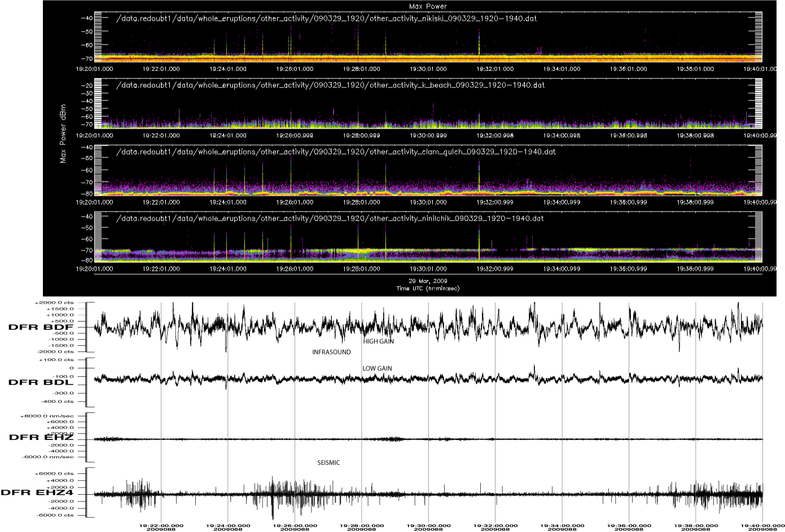Screen dimensions: 785x532
Task: Click the "19:30:00.999" time tick in k_beach panel
Action: point(428,135)
